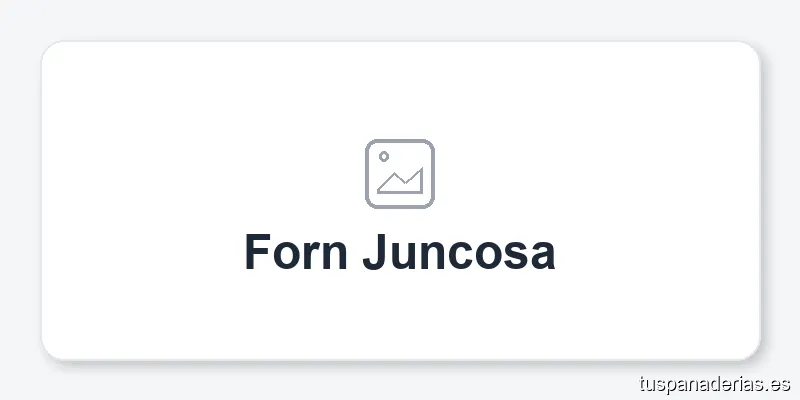
Task: Click the card's shadow along its bottom edge
Action: [400, 362]
